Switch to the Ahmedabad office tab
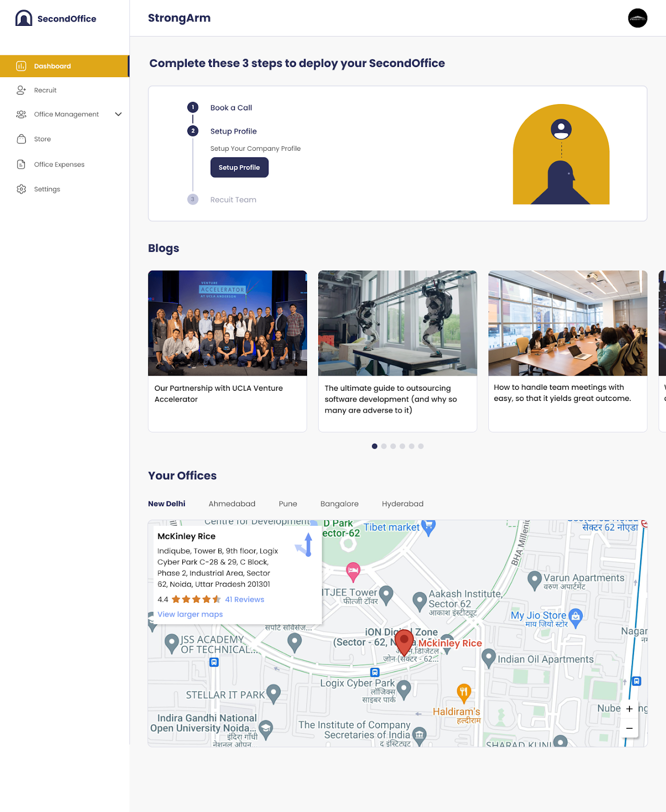666x812 pixels. tap(232, 504)
